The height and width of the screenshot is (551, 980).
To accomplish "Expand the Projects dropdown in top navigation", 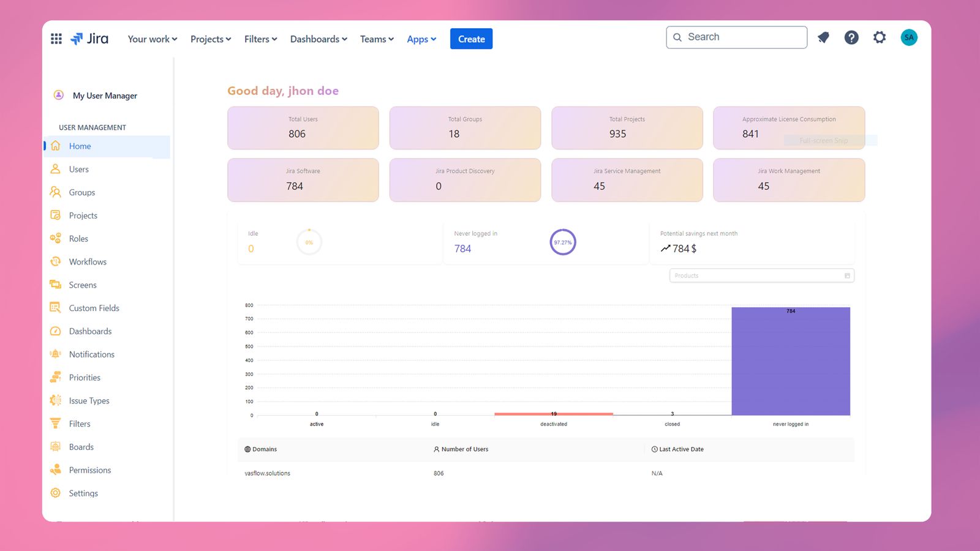I will (211, 39).
